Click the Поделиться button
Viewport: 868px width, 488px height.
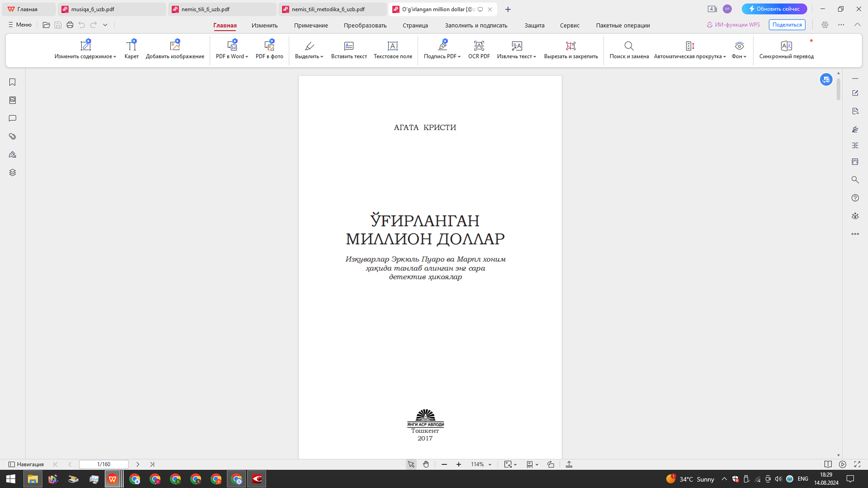pos(787,25)
